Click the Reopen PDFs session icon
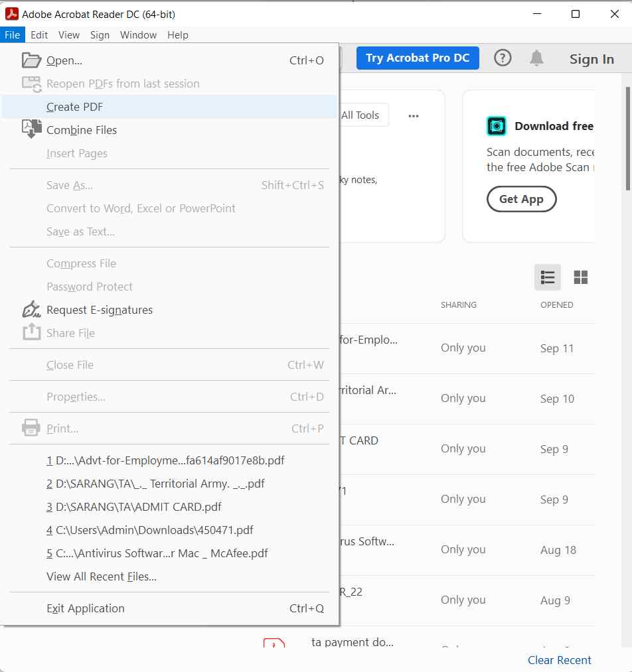Screen dimensions: 632x672 point(31,84)
